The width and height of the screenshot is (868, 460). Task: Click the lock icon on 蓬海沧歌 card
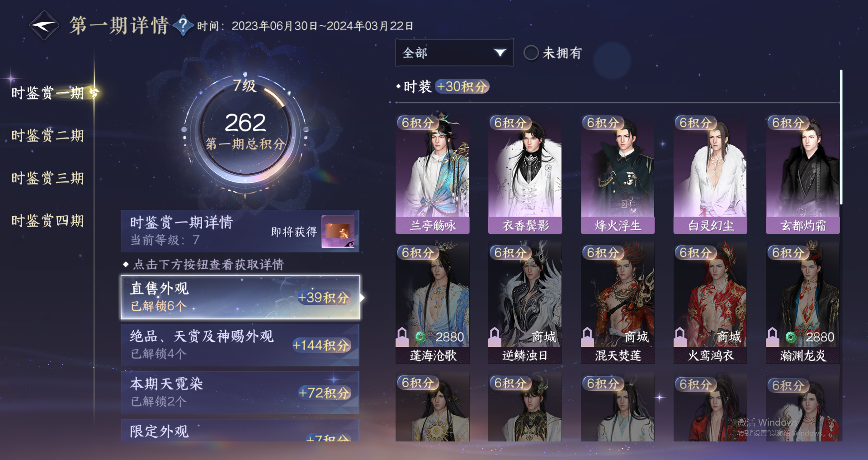coord(402,337)
